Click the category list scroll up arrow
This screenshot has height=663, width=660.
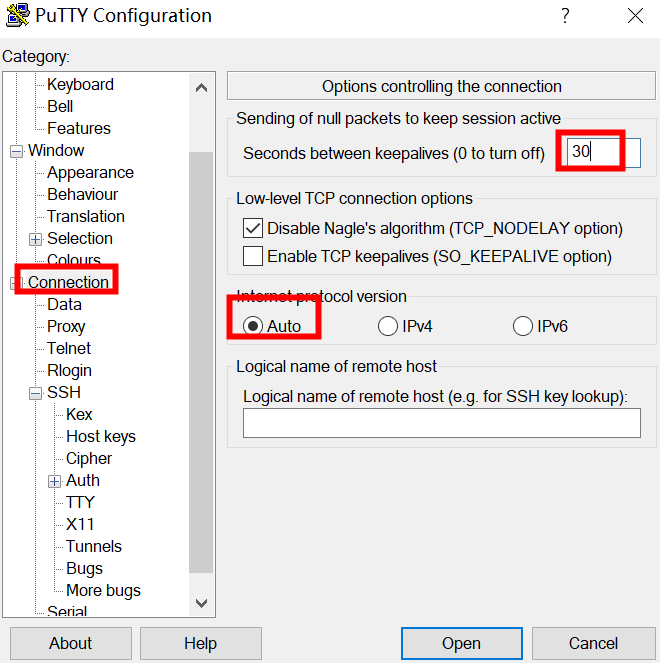click(x=201, y=88)
